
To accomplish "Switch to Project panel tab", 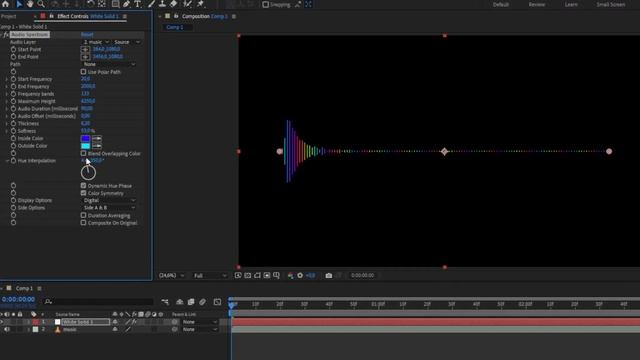I will pyautogui.click(x=9, y=16).
